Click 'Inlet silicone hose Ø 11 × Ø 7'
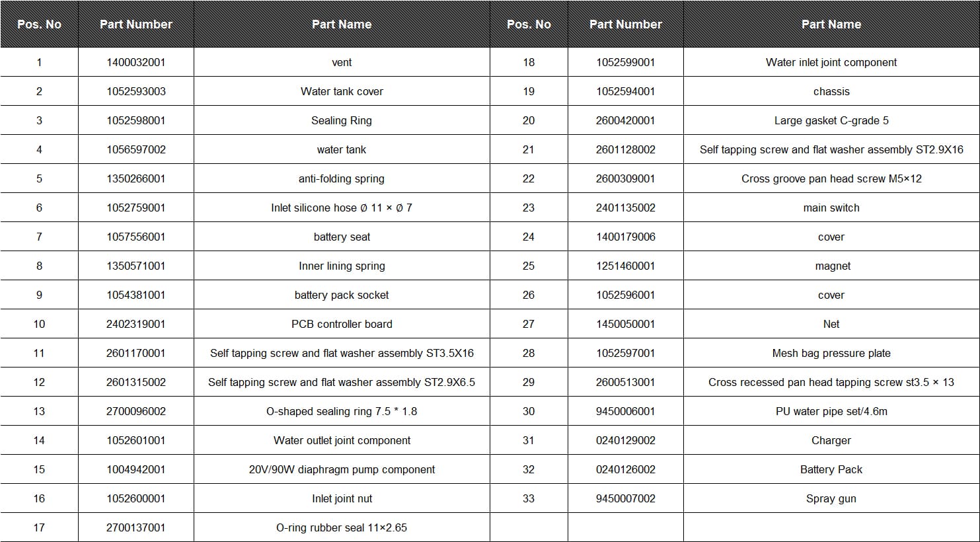Viewport: 980px width, 542px height. point(342,208)
